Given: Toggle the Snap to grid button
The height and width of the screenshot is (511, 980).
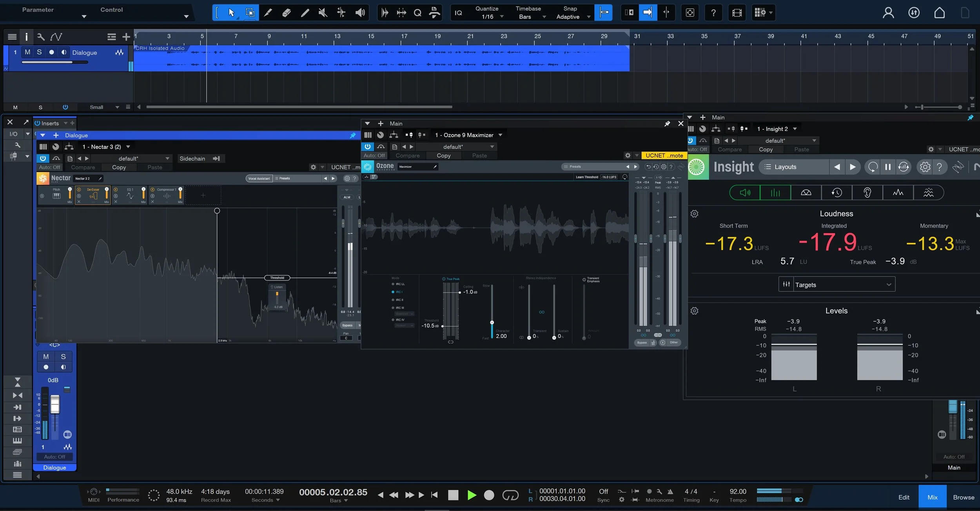Looking at the screenshot, I should coord(604,13).
